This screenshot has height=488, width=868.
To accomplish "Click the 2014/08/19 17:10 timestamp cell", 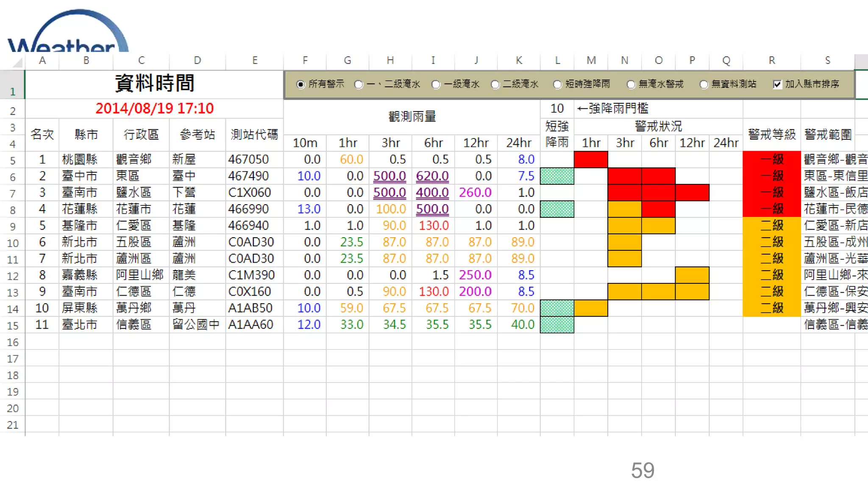I will [x=154, y=108].
